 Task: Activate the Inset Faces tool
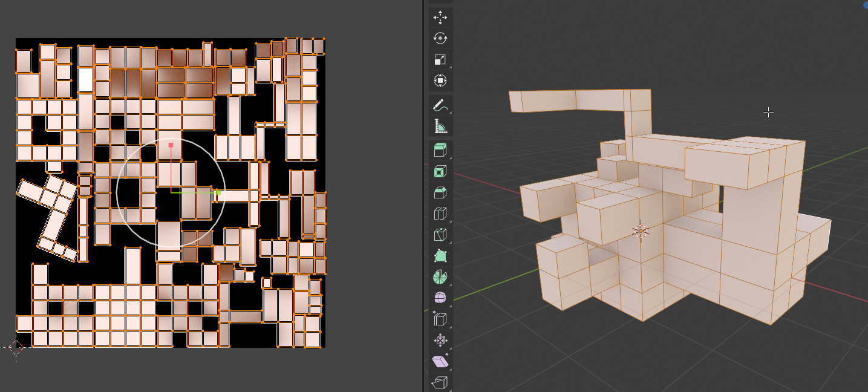tap(440, 172)
